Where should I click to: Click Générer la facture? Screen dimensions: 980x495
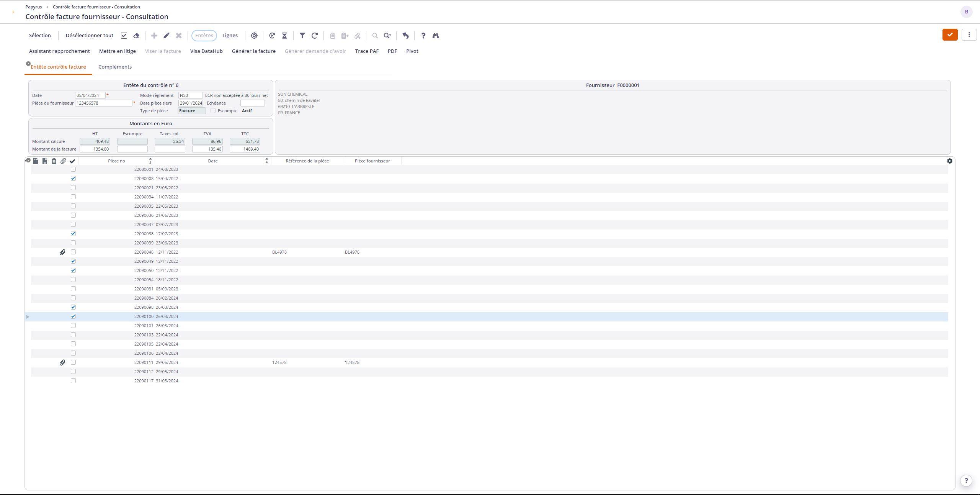(x=254, y=51)
